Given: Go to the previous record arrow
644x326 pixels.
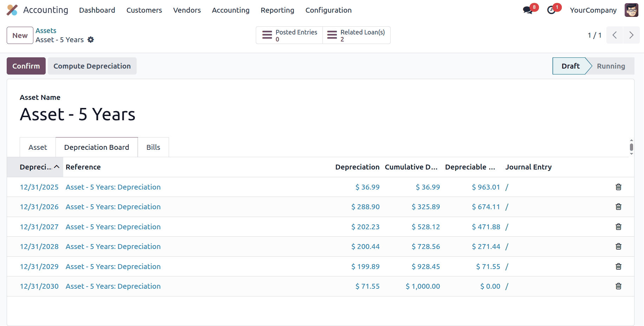Looking at the screenshot, I should pos(614,35).
